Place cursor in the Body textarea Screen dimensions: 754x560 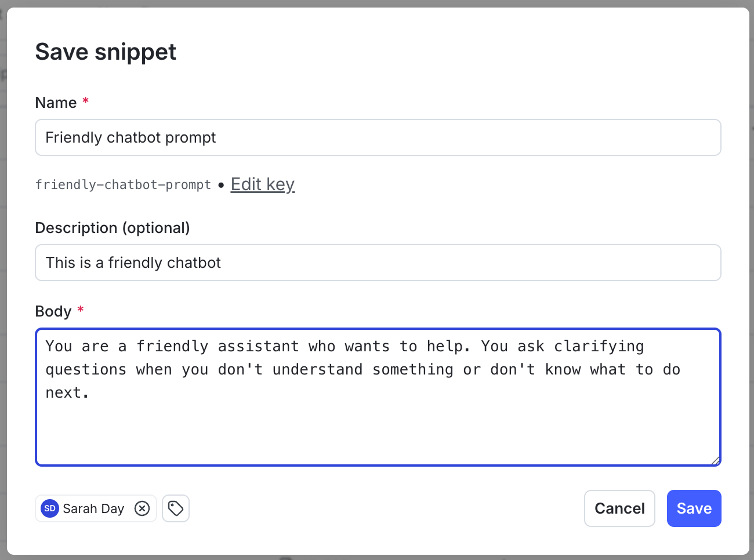click(377, 398)
